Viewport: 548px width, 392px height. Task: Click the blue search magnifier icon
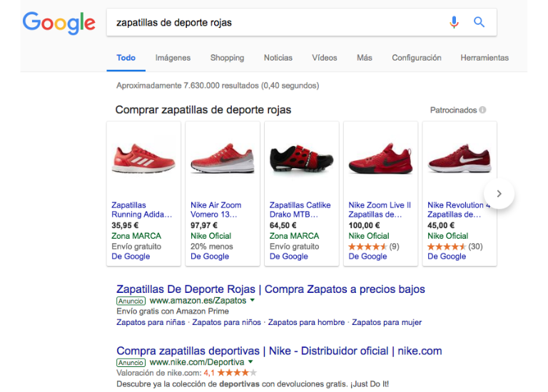(x=479, y=22)
